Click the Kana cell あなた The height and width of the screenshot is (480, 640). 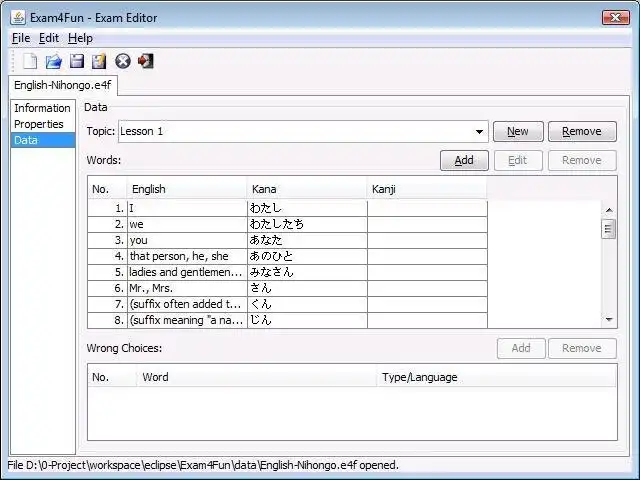click(307, 240)
